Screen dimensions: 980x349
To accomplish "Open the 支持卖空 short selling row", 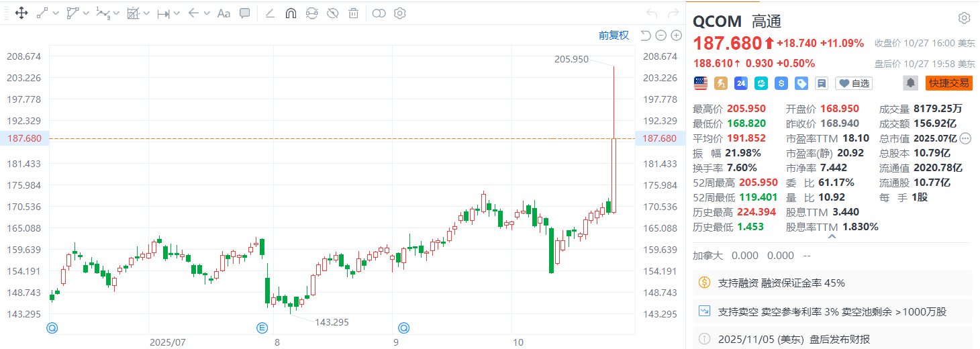I will pyautogui.click(x=832, y=311).
